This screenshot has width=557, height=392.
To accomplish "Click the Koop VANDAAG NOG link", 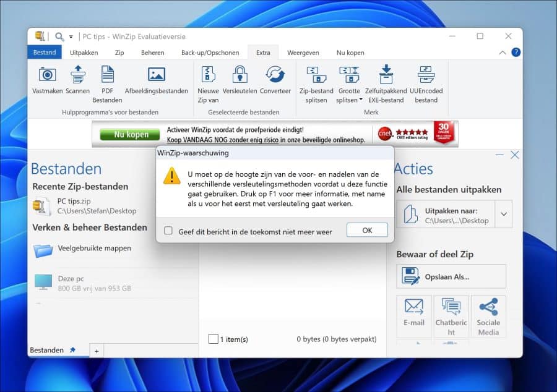I will [223, 140].
